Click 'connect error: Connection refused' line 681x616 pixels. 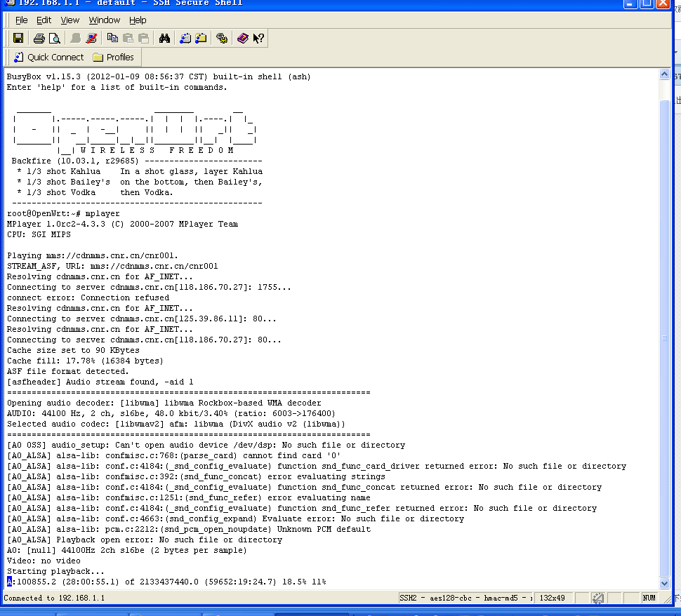(88, 297)
